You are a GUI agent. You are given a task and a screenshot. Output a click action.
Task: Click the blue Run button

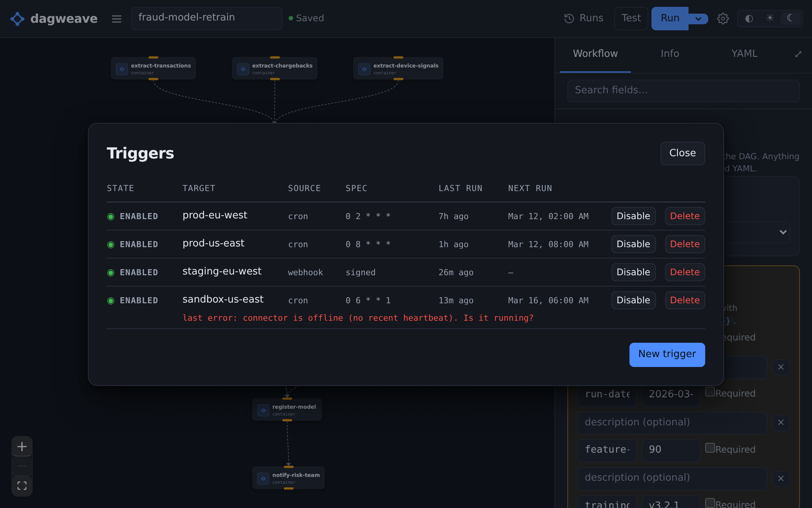(670, 18)
